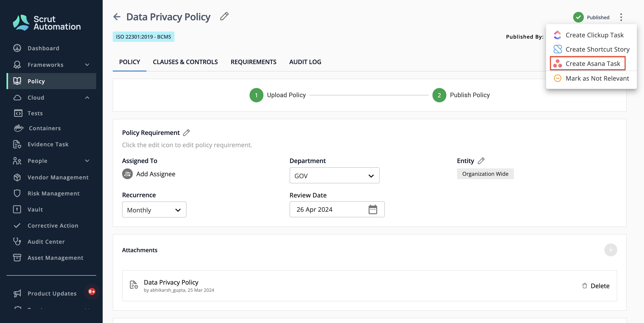
Task: Click the Organization Wide entity chip
Action: click(485, 174)
